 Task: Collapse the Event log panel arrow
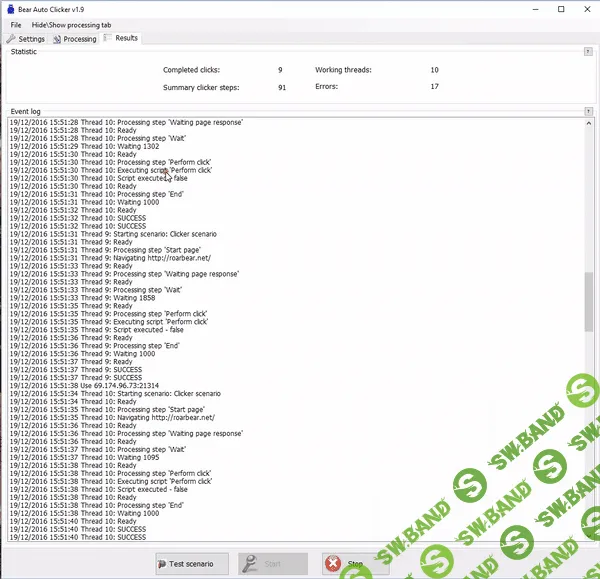590,110
